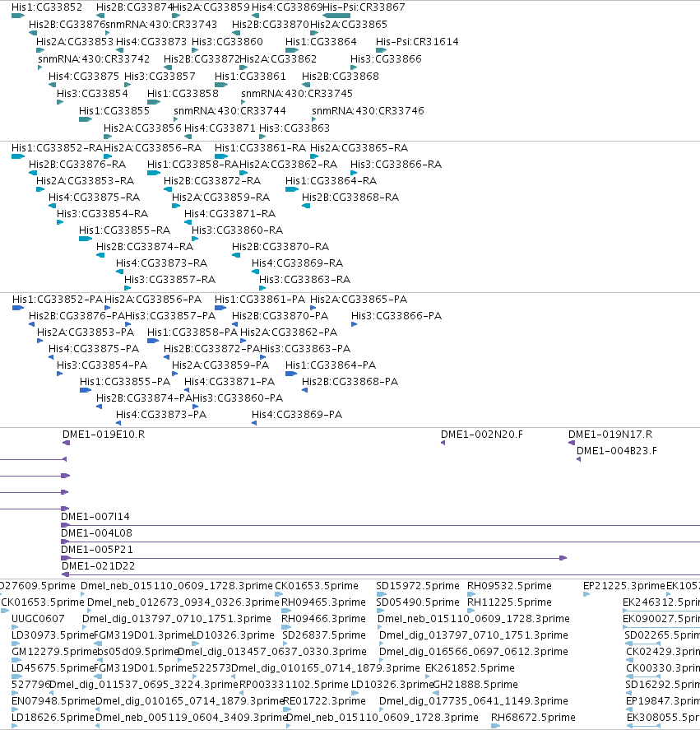Click the RH09532.5prime EST label
Screen dimensions: 700x730
pyautogui.click(x=510, y=586)
